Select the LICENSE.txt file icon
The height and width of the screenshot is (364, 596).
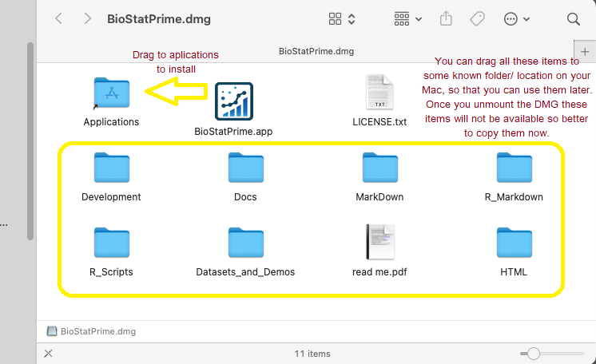pos(379,93)
